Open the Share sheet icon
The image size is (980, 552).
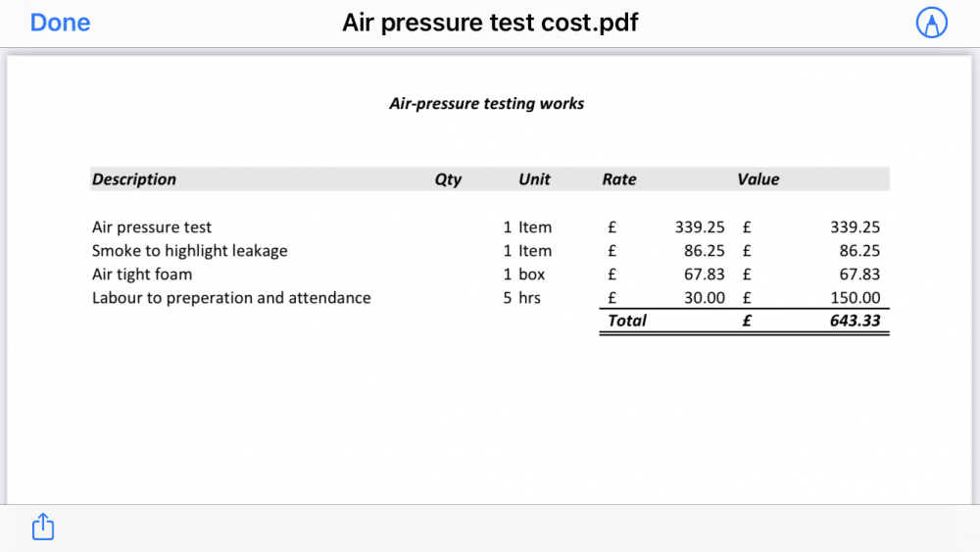43,527
